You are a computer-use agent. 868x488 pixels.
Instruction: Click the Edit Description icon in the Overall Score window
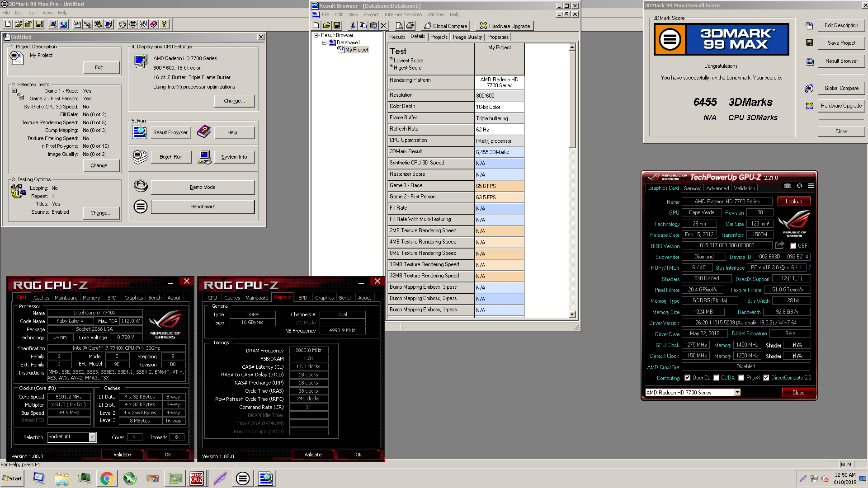coord(809,26)
